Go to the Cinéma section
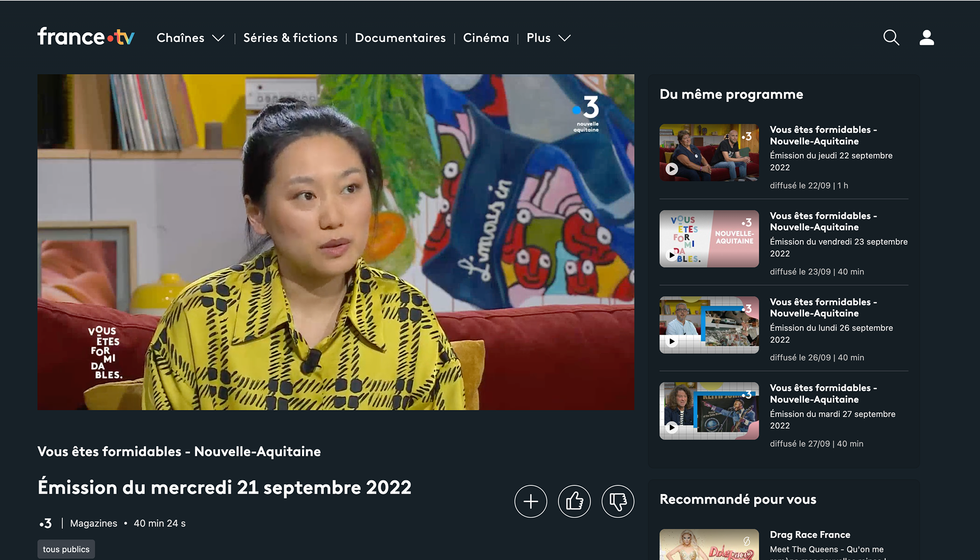980x560 pixels. click(x=485, y=38)
